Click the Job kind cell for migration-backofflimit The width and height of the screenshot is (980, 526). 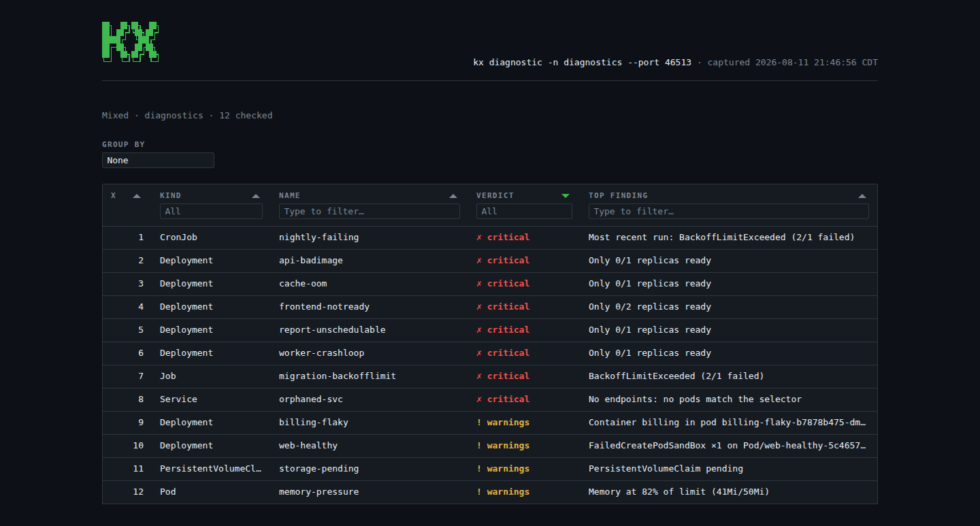point(168,376)
